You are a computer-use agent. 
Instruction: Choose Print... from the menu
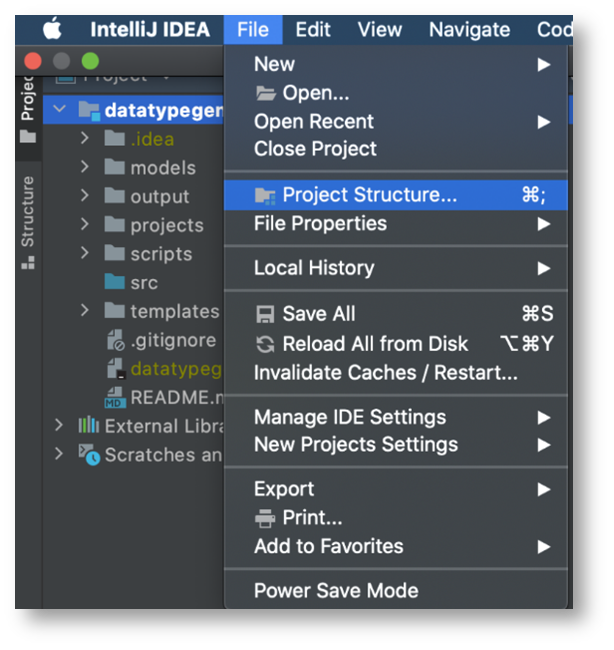click(396, 518)
